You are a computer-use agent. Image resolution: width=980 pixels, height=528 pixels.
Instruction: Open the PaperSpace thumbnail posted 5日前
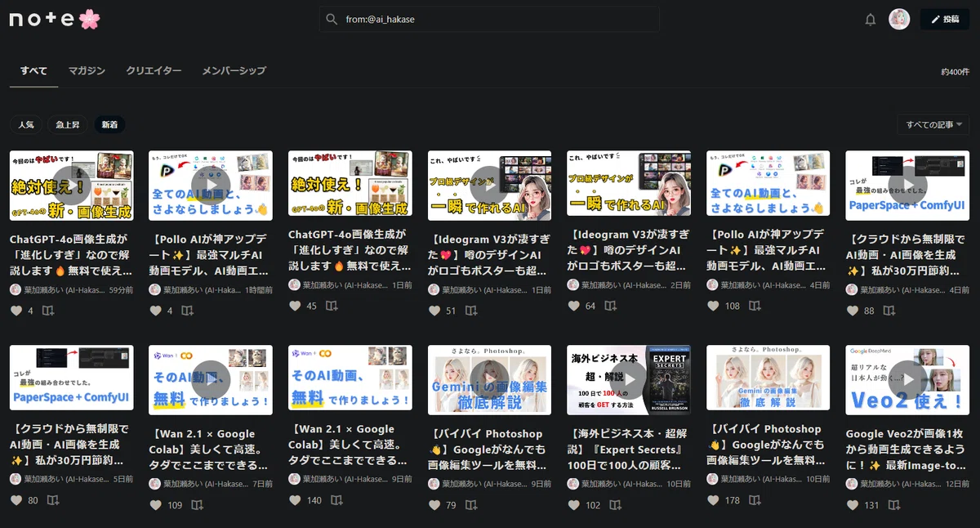72,378
